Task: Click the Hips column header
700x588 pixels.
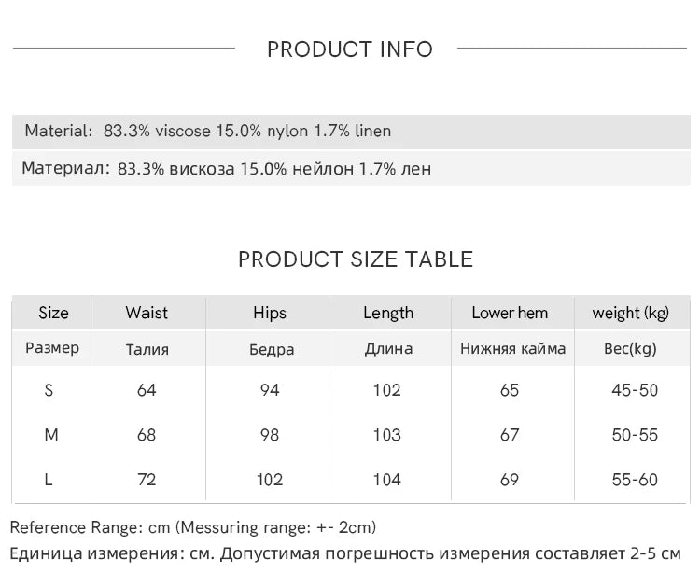Action: (x=270, y=313)
